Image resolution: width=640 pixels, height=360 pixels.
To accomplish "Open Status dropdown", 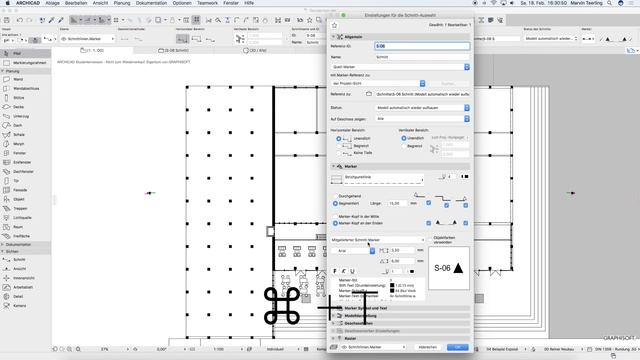I will [422, 108].
